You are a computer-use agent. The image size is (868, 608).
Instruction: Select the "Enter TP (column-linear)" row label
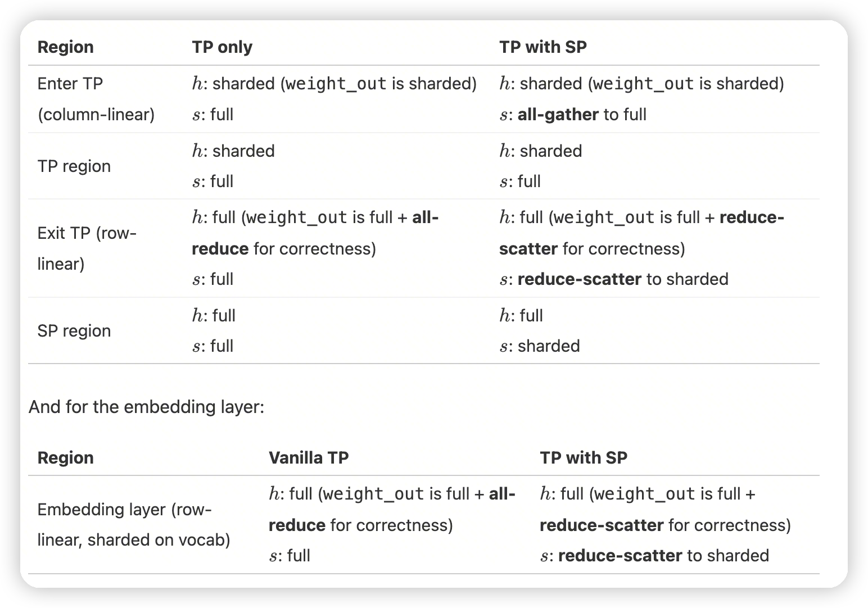tap(96, 99)
